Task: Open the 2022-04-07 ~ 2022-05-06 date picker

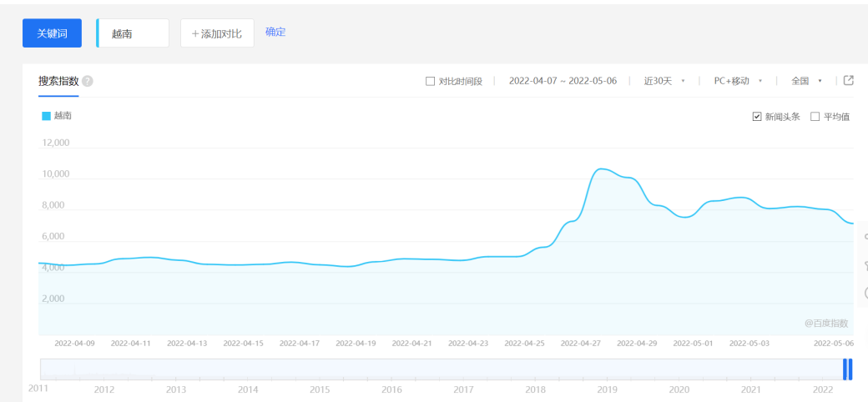Action: (x=563, y=81)
